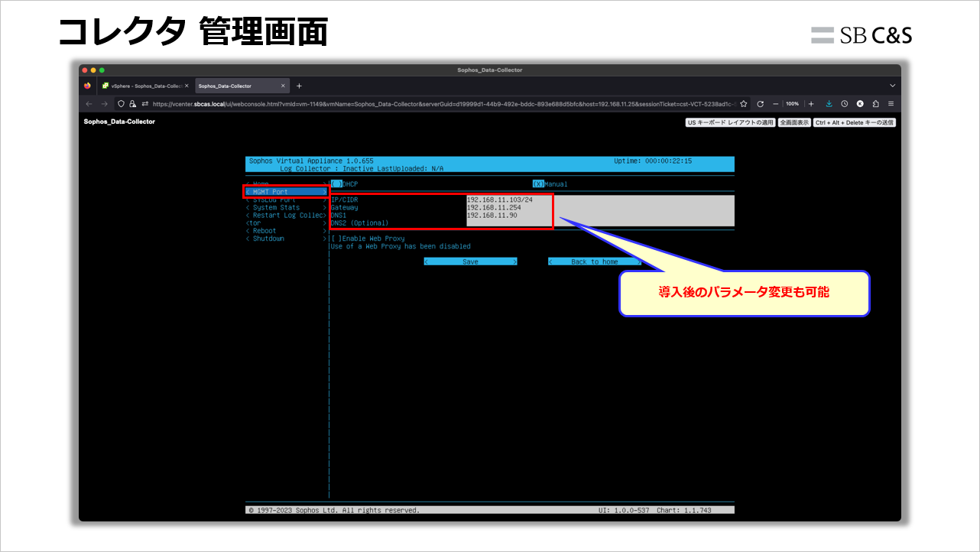Reset zoom via the 100% indicator
980x552 pixels.
pos(793,104)
